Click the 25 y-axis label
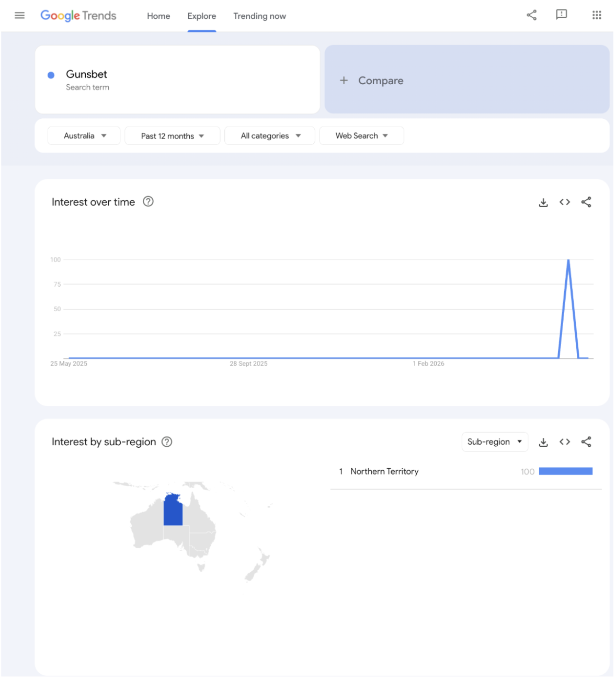The width and height of the screenshot is (616, 679). point(57,334)
